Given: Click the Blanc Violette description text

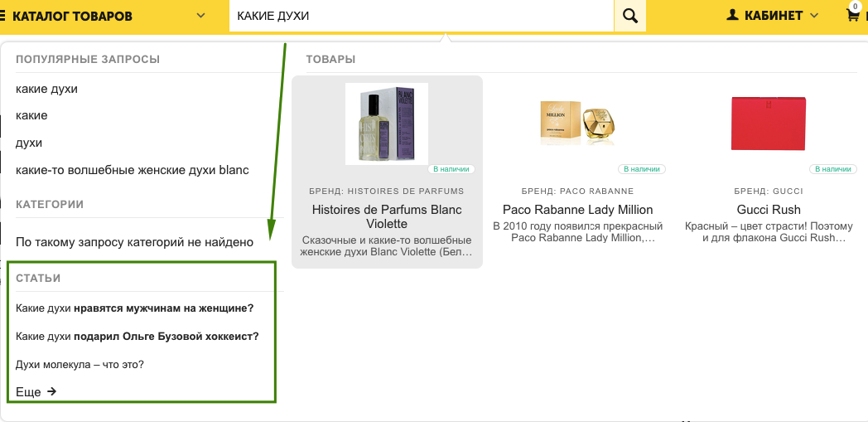Looking at the screenshot, I should coord(387,246).
